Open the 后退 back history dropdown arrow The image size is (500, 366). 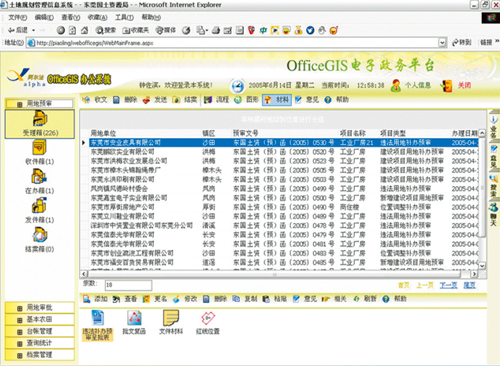tap(33, 30)
